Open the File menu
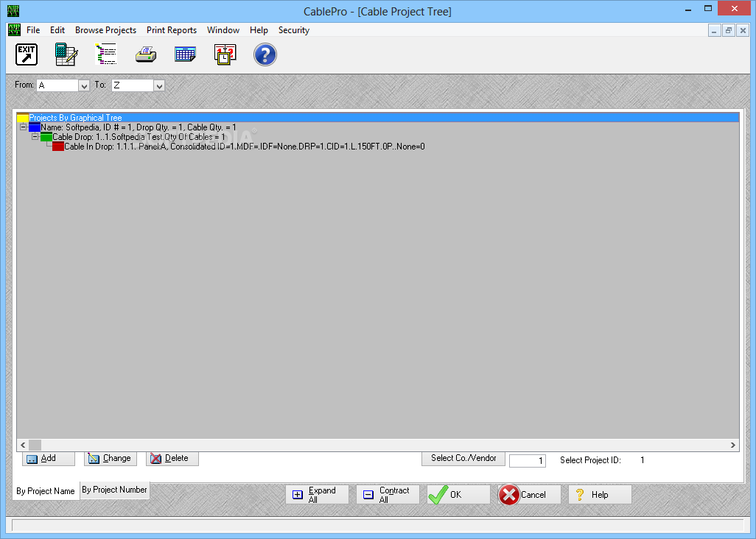Image resolution: width=756 pixels, height=539 pixels. (33, 30)
